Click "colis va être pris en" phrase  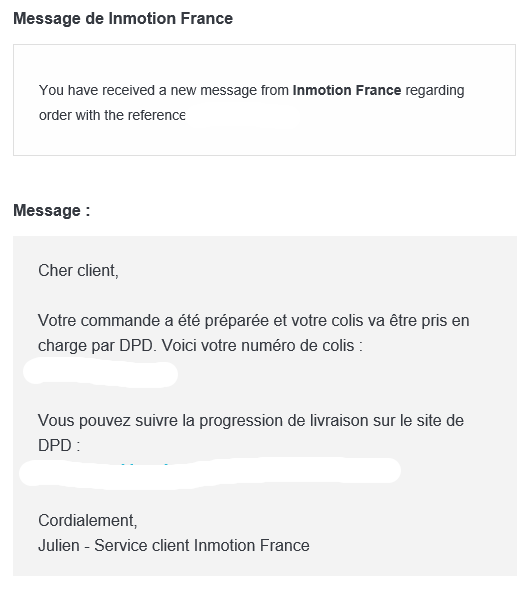401,321
